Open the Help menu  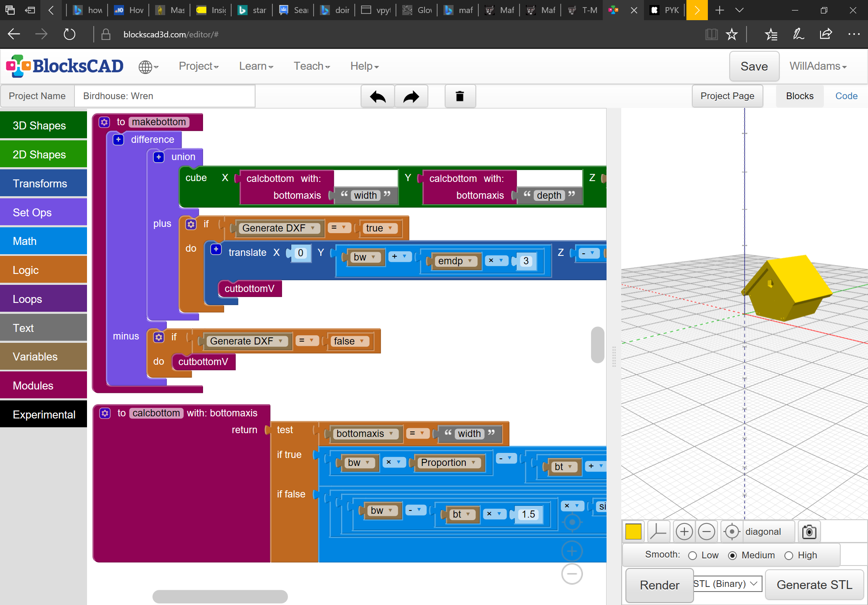[x=364, y=66]
